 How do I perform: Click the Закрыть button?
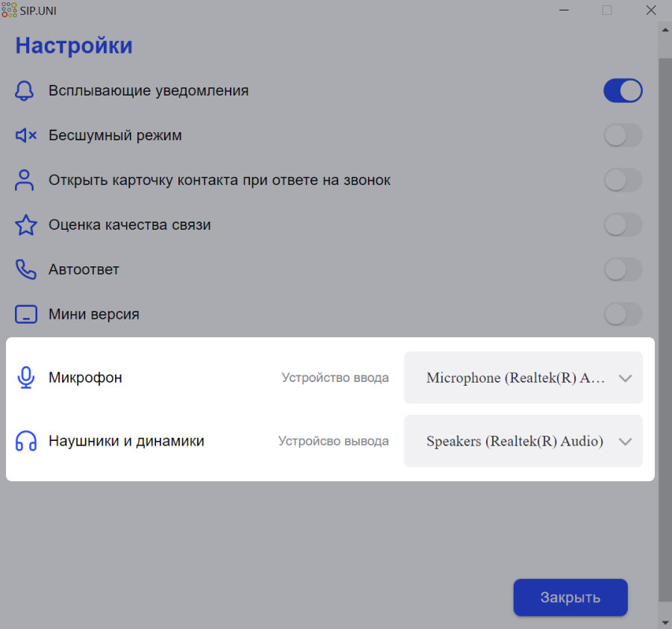point(570,598)
